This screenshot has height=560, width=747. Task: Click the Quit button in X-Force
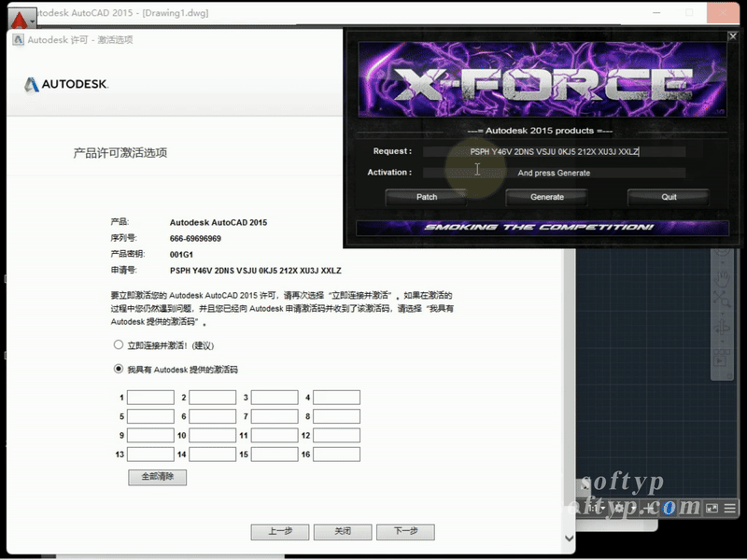[669, 197]
